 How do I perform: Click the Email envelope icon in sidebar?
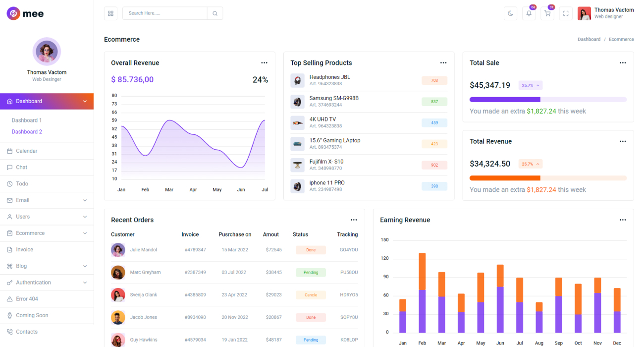coord(9,200)
